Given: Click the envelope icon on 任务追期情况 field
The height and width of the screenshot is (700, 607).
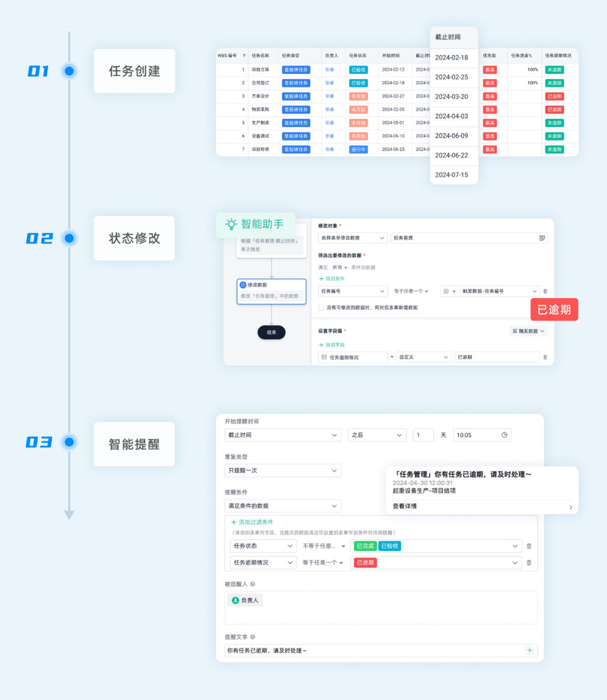Looking at the screenshot, I should [x=324, y=356].
